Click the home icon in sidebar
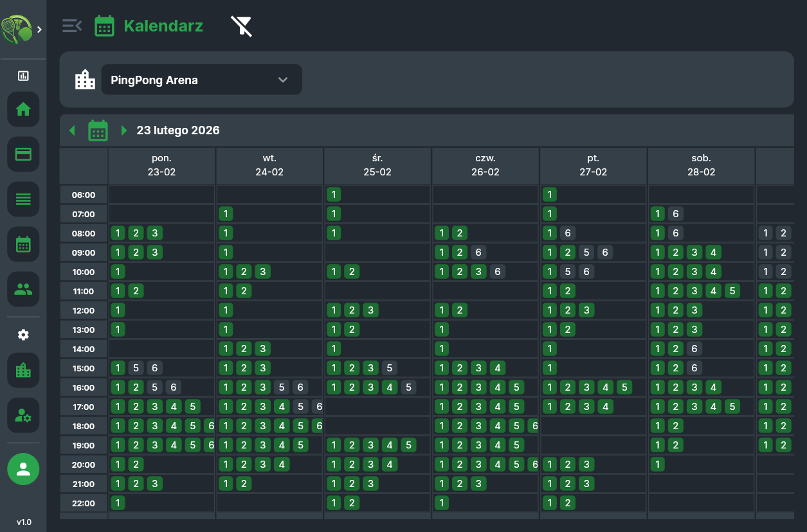 click(x=23, y=109)
